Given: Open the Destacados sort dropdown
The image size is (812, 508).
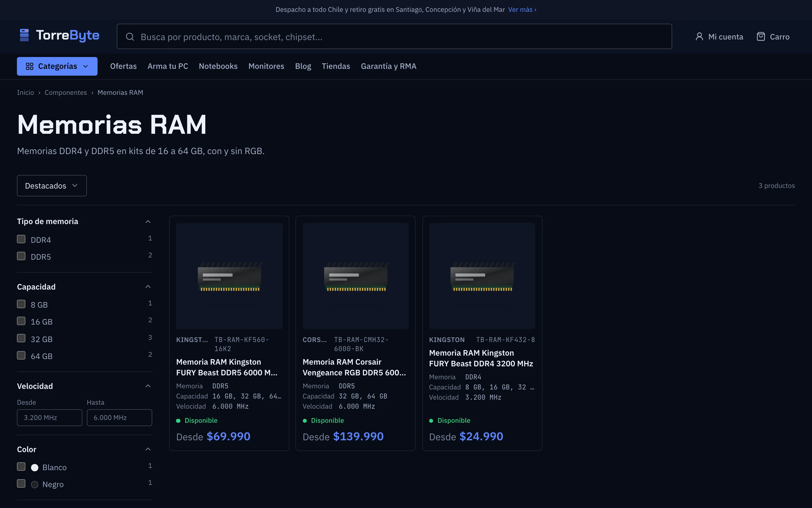Looking at the screenshot, I should coord(52,186).
